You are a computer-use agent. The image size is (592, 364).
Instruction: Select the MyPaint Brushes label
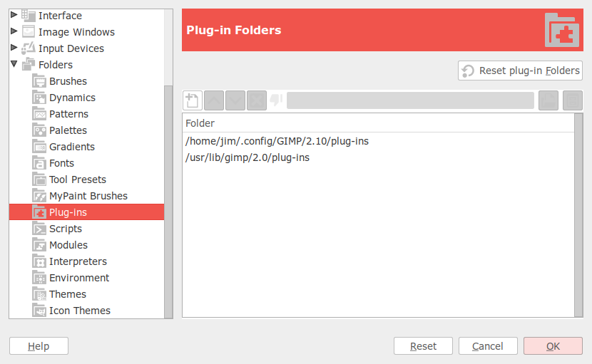(x=88, y=196)
